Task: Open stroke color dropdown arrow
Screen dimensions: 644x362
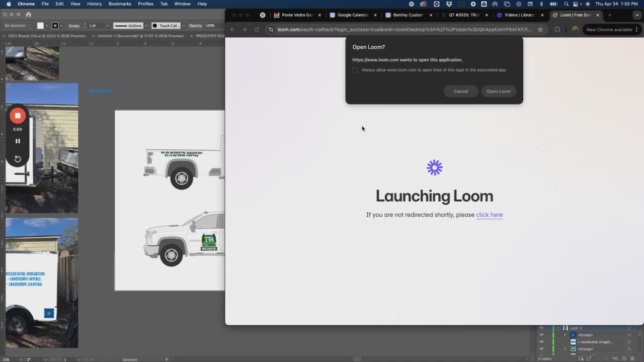Action: point(62,26)
